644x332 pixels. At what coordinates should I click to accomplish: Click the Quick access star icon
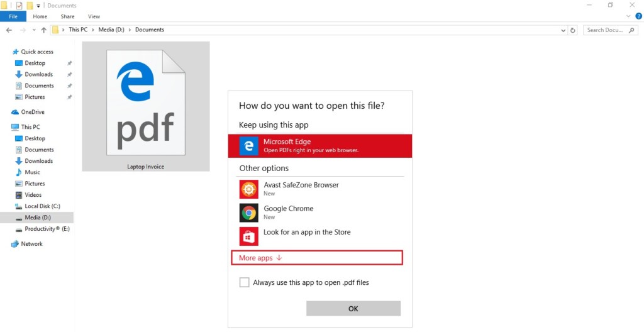[16, 52]
